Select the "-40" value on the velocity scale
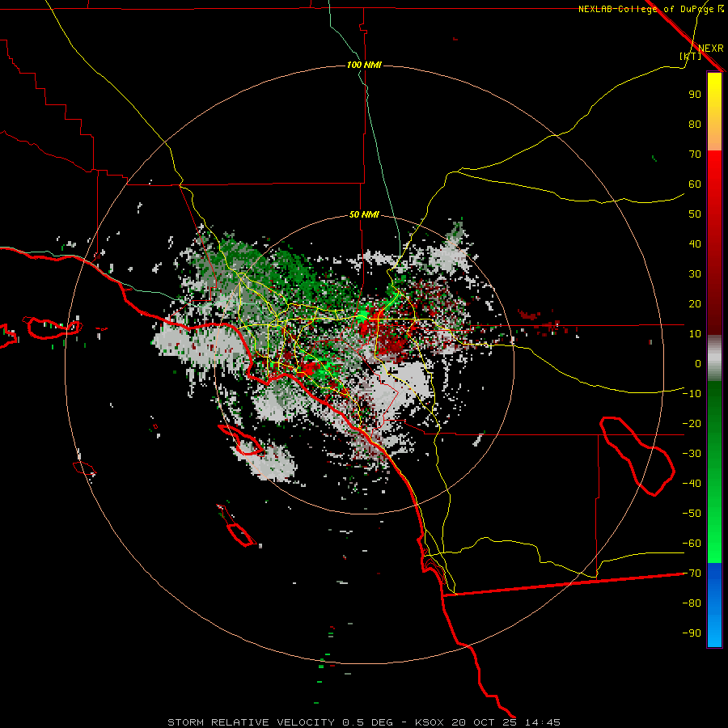Image resolution: width=728 pixels, height=728 pixels. click(692, 484)
